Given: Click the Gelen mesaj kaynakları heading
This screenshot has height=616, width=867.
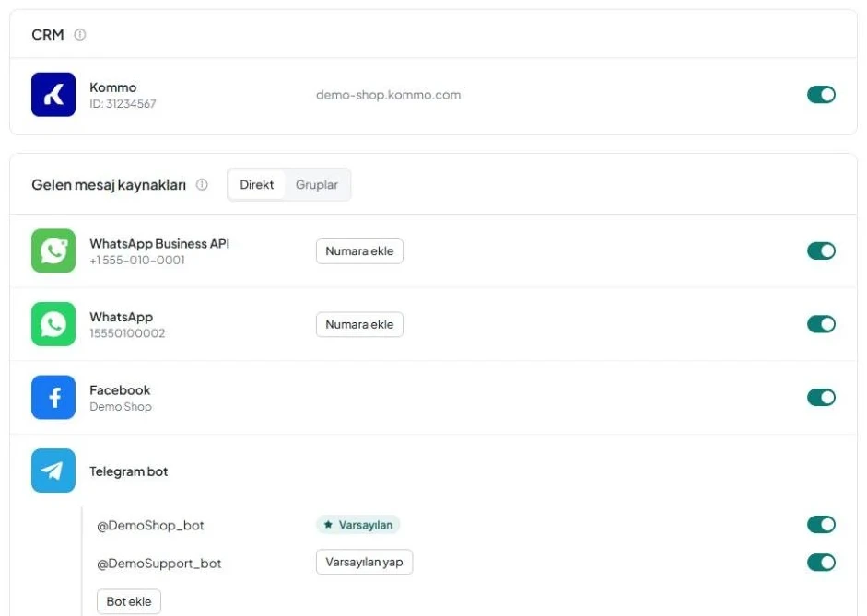Looking at the screenshot, I should click(x=109, y=184).
